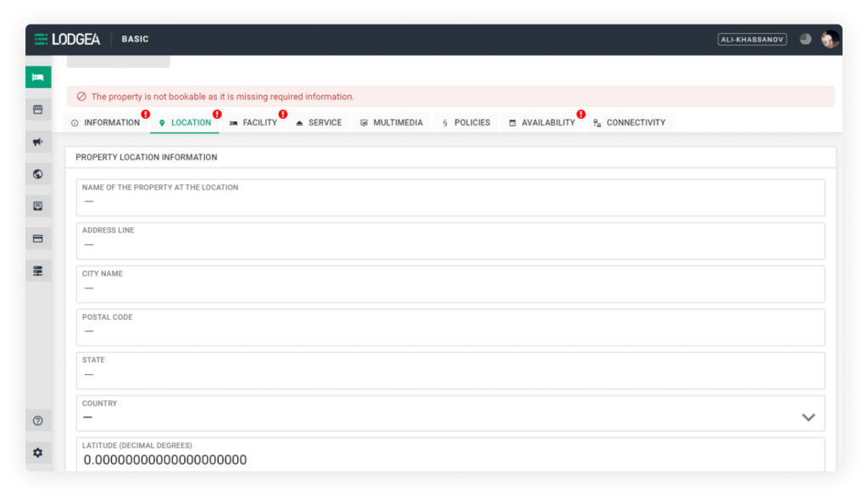Click the red alert badge on FACILITY tab
Screen dimensions: 868x498
283,115
